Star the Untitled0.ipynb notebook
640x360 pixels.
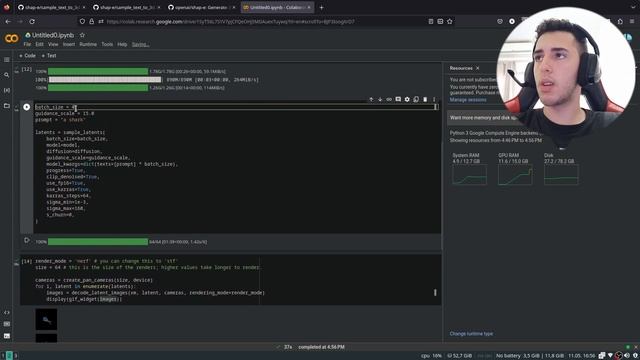coord(82,35)
